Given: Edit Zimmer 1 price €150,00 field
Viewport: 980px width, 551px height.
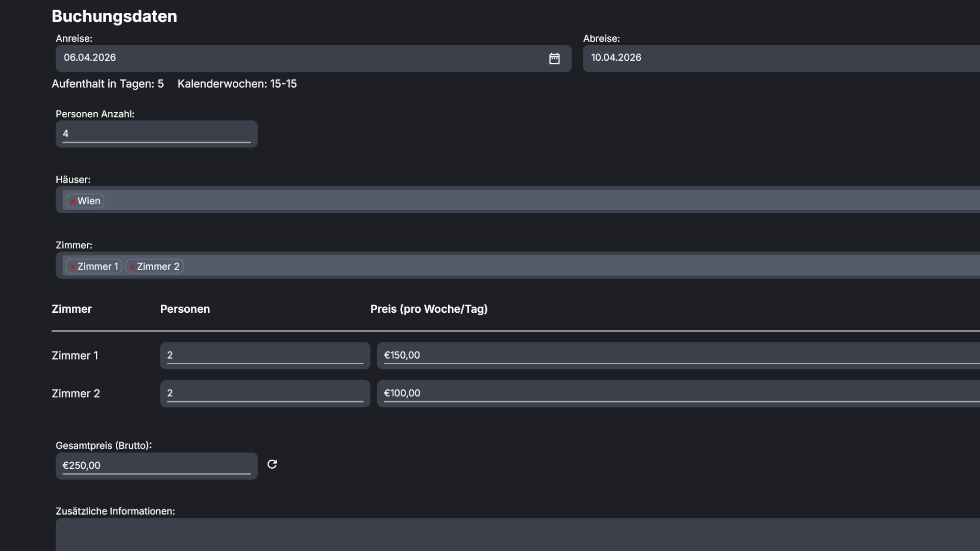Looking at the screenshot, I should tap(678, 356).
